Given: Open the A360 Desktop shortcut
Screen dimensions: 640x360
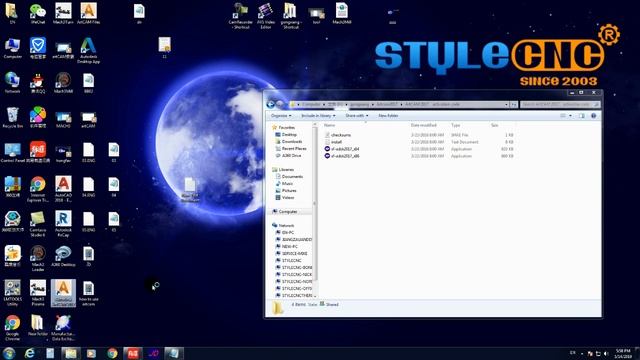Looking at the screenshot, I should tap(63, 256).
